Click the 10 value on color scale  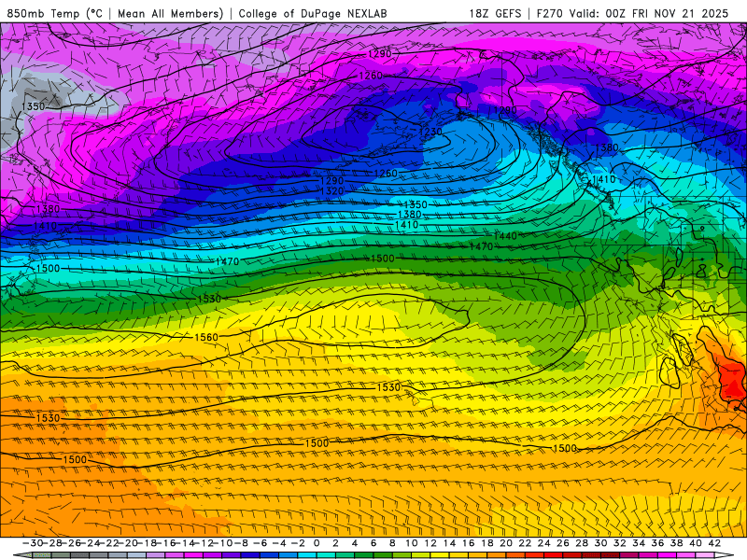[411, 543]
